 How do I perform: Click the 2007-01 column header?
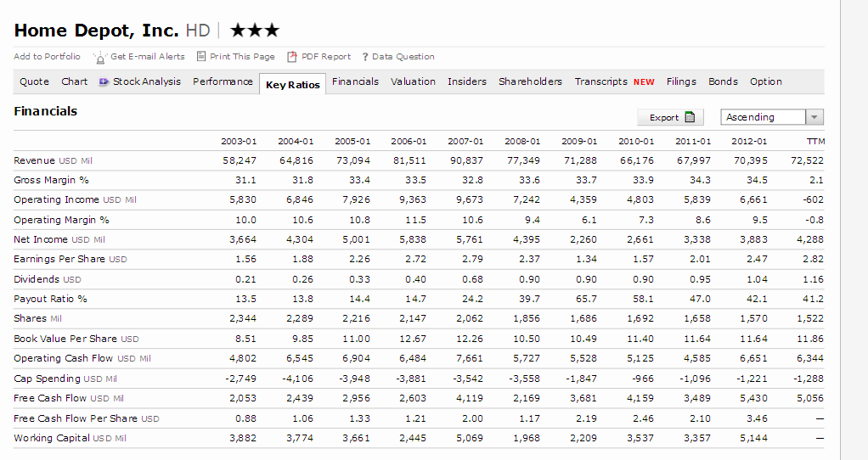click(465, 142)
